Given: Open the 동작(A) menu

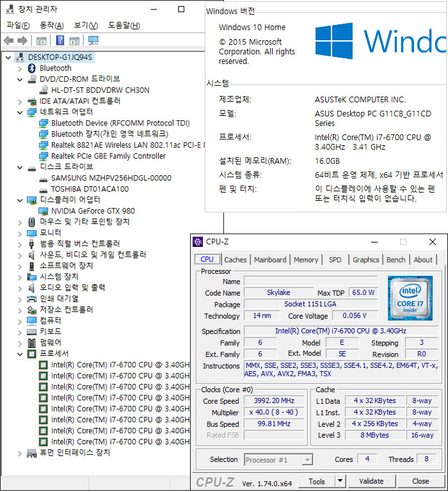Looking at the screenshot, I should 52,26.
